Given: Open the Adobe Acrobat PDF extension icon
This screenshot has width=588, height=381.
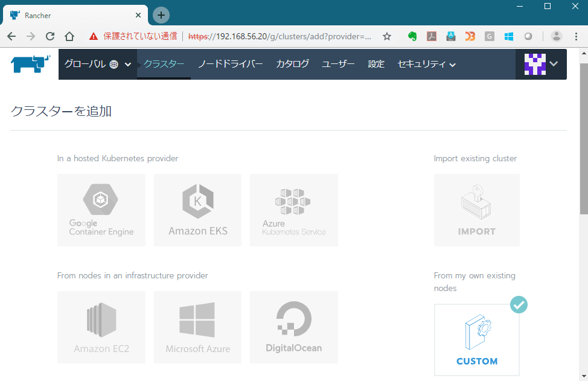Looking at the screenshot, I should click(x=432, y=36).
